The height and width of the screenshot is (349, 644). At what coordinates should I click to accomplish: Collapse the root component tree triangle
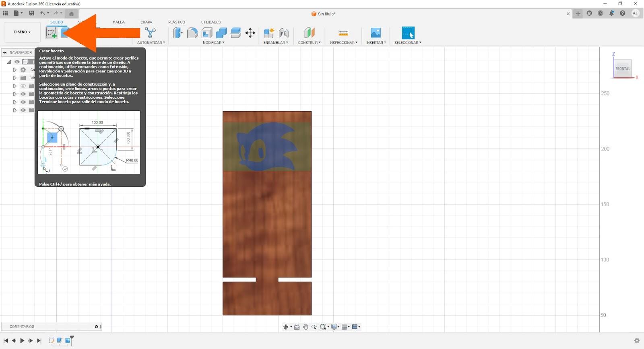(9, 62)
